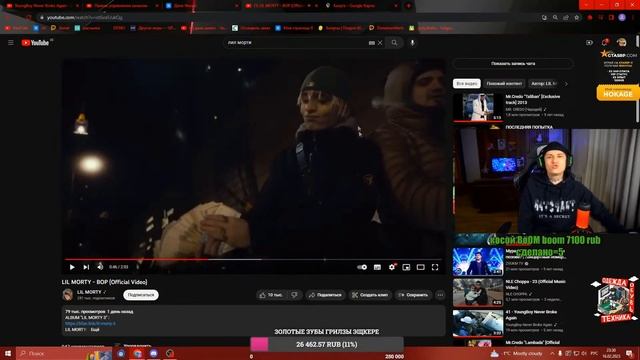Open the LIL MORTY channel name link

(89, 292)
